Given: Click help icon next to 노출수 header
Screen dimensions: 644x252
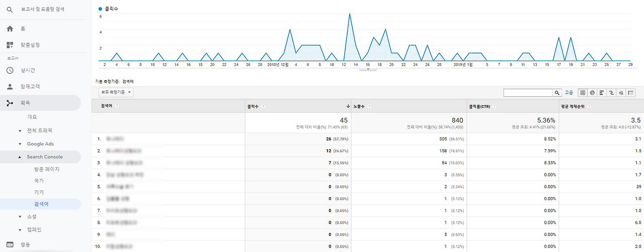Looking at the screenshot, I should click(x=369, y=106).
